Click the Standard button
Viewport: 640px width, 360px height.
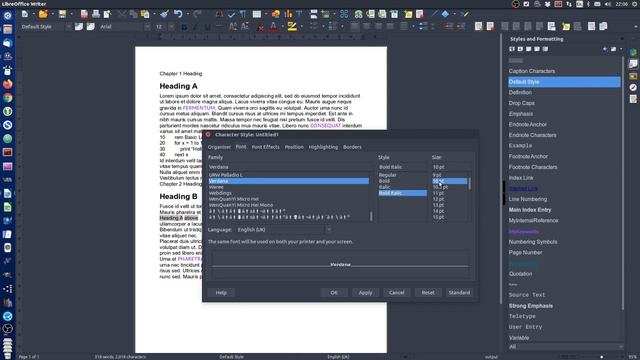459,293
